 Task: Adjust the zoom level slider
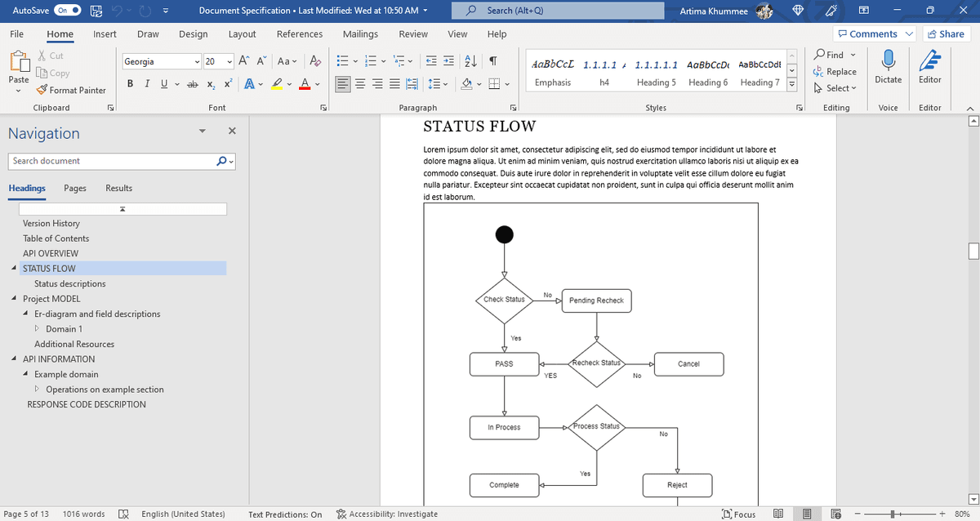[895, 514]
